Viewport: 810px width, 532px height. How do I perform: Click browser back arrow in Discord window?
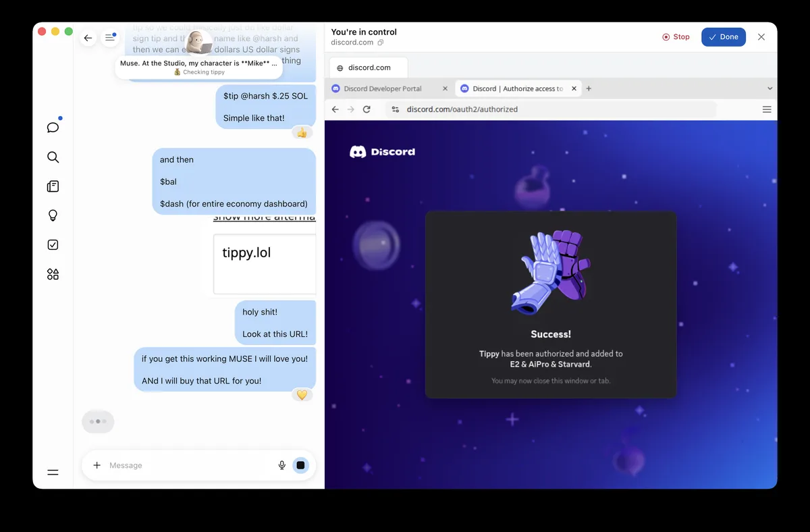335,109
